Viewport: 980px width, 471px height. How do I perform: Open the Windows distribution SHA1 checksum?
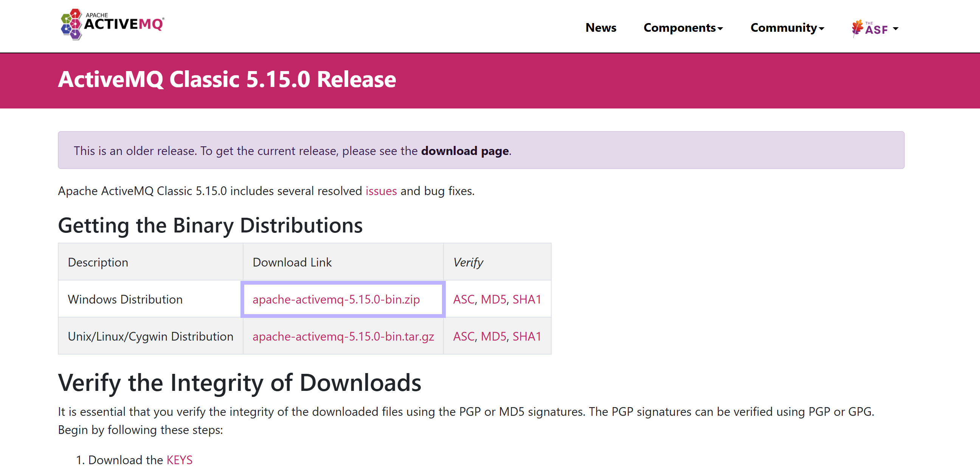tap(527, 299)
